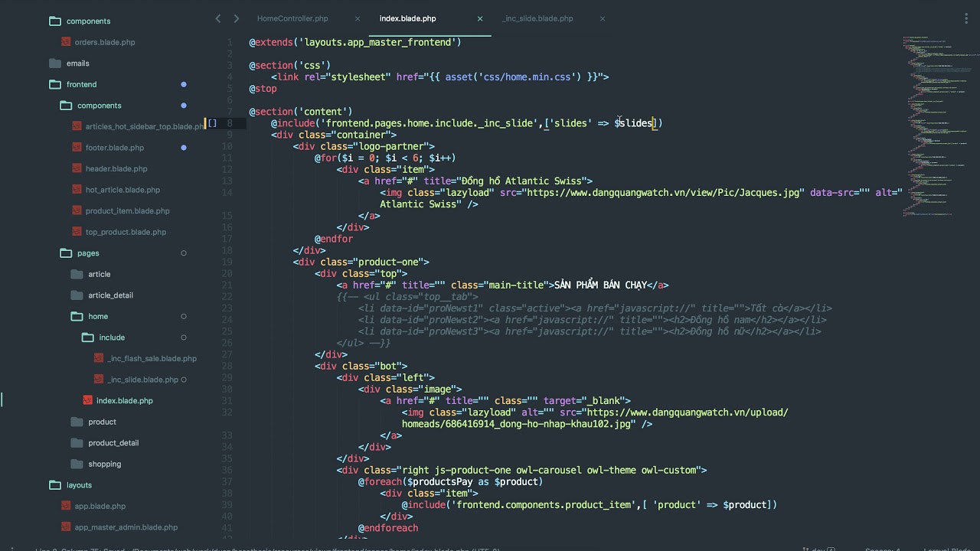Screen dimensions: 980x551
Task: Click 'frontend.components.product_item' include path
Action: [544, 505]
